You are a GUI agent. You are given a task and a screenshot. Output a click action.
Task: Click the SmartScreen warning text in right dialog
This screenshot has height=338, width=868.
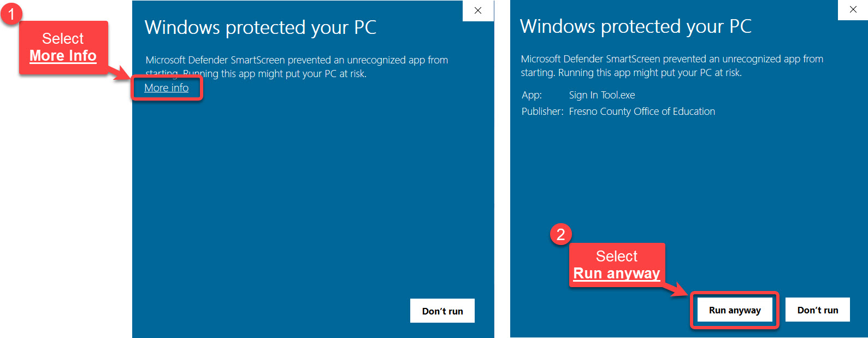tap(671, 66)
